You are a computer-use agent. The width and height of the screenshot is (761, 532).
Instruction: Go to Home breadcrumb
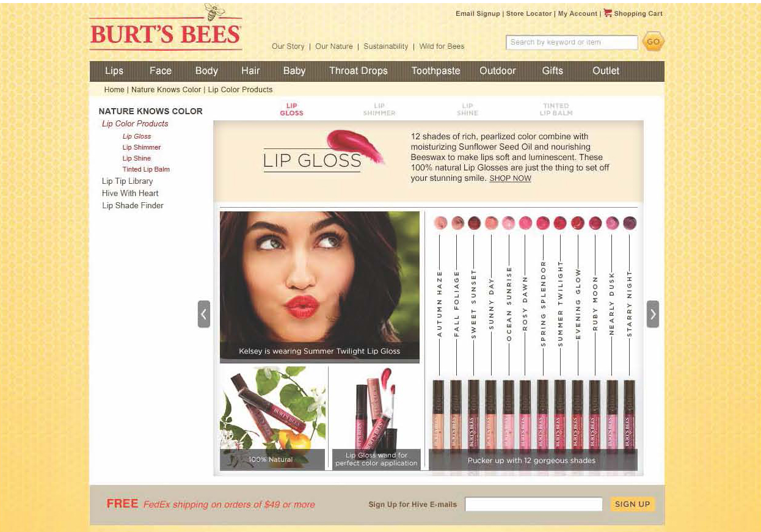[x=114, y=90]
